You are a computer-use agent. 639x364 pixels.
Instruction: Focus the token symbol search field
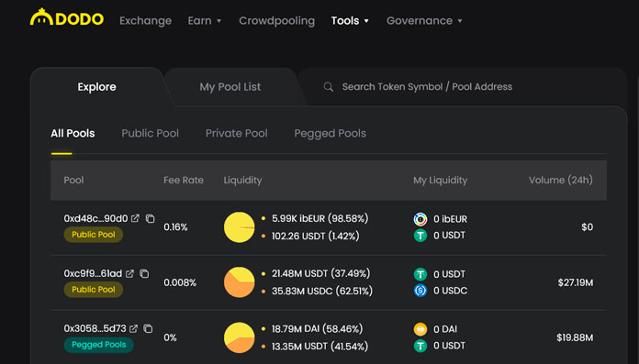(x=427, y=87)
